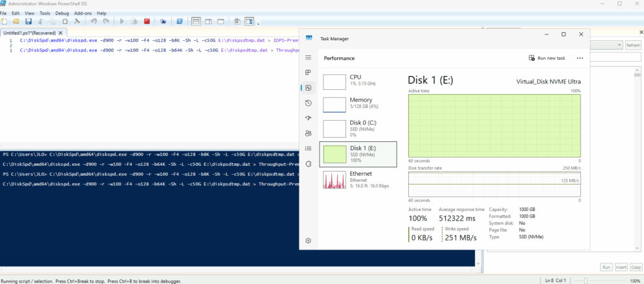Open the Task Manager more options ellipsis
The height and width of the screenshot is (284, 644).
click(580, 58)
